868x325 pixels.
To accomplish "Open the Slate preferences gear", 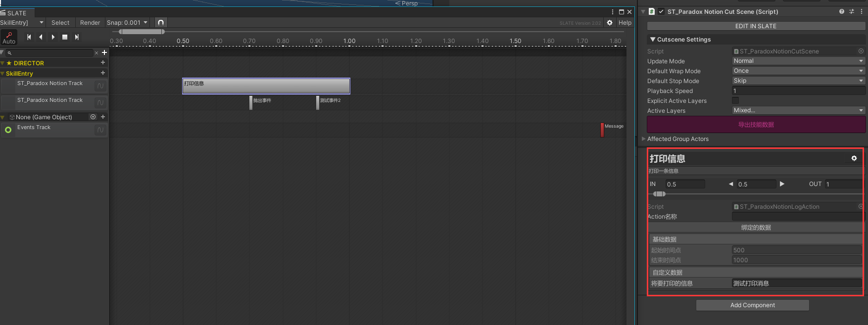I will (x=610, y=23).
